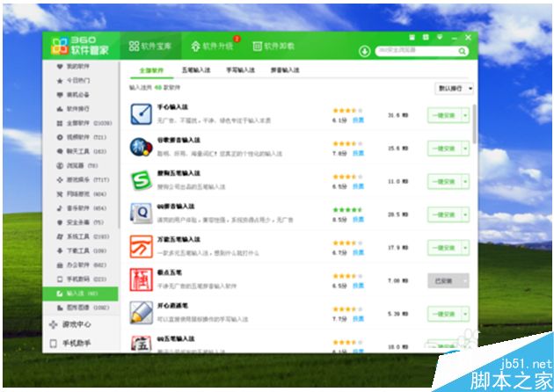This screenshot has height=392, width=554.
Task: Select 下载工具 category
Action: click(81, 250)
